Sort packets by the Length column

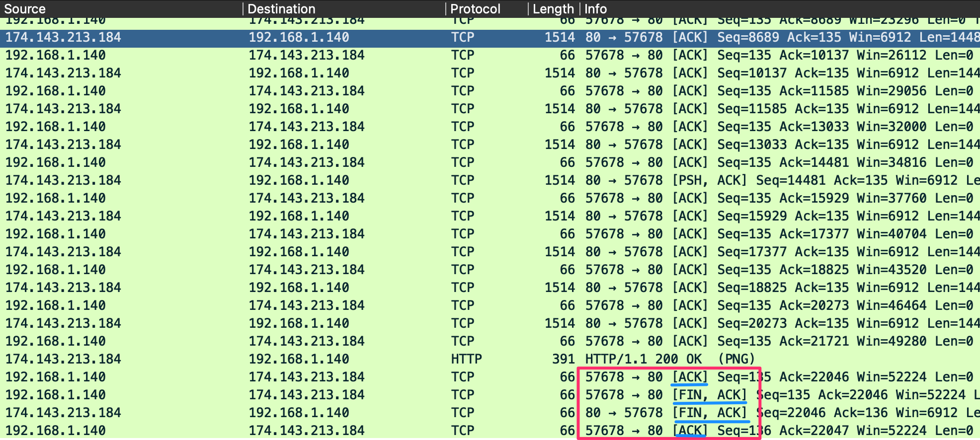tap(553, 9)
